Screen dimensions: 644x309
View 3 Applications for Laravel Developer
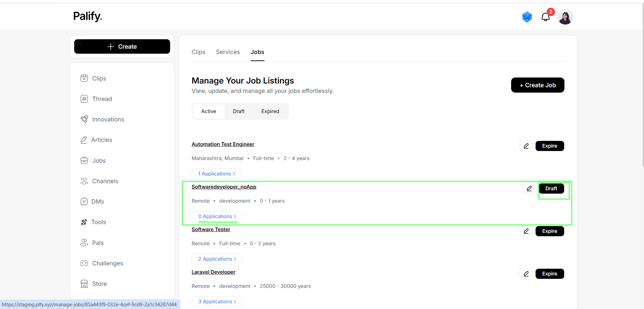217,302
